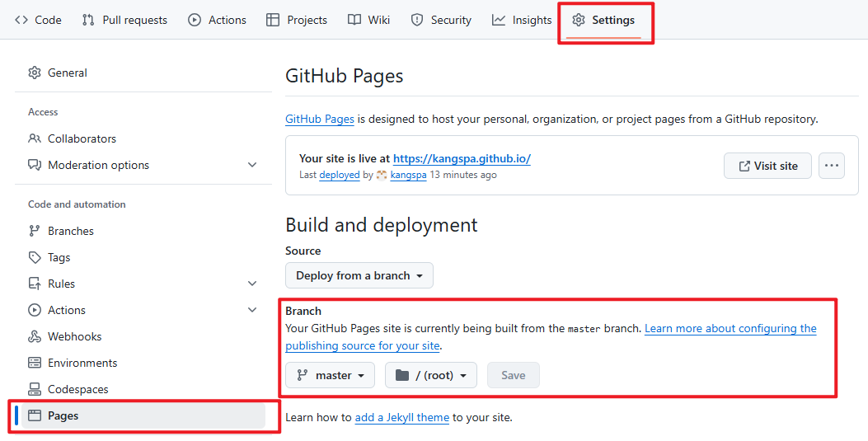This screenshot has width=868, height=441.
Task: Open the Pull requests tab
Action: [124, 20]
